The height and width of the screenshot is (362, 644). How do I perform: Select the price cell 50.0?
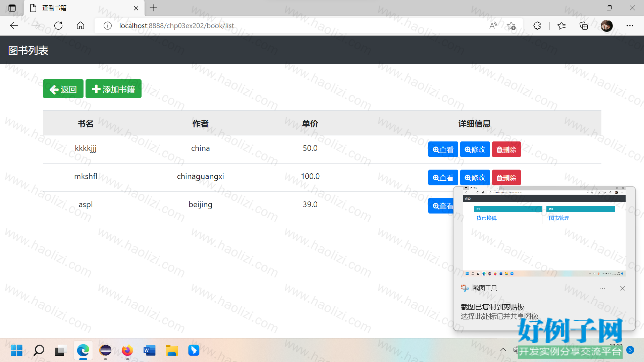pyautogui.click(x=310, y=148)
